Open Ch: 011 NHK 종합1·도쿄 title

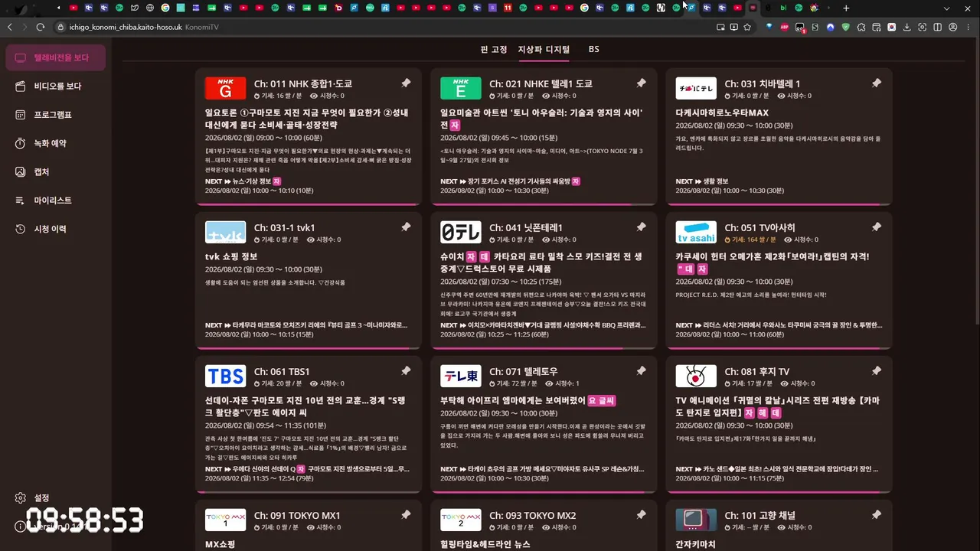(303, 83)
